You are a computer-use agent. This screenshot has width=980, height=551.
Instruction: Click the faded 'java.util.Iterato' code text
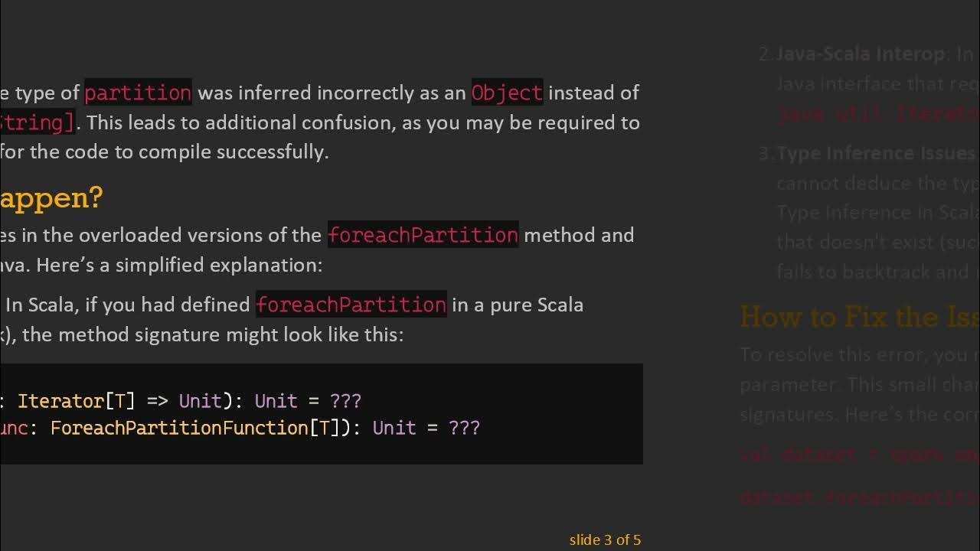click(x=877, y=115)
